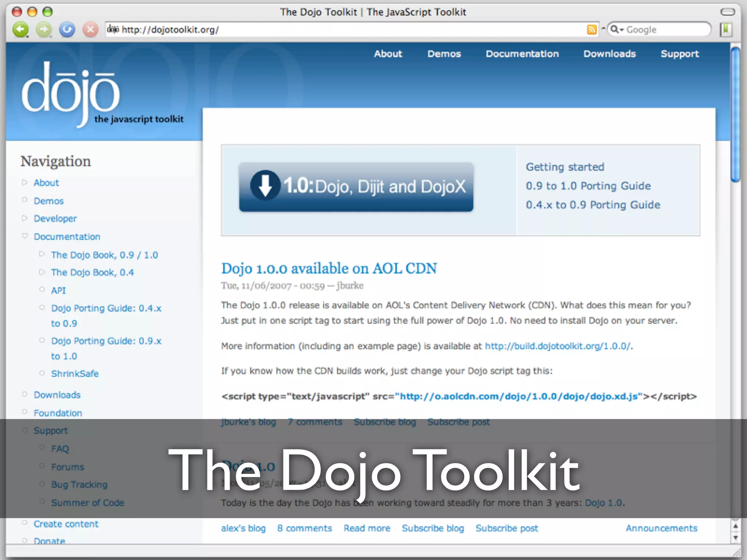Click Subscribe blog beside Read more
Viewport: 747px width, 560px height.
[433, 528]
